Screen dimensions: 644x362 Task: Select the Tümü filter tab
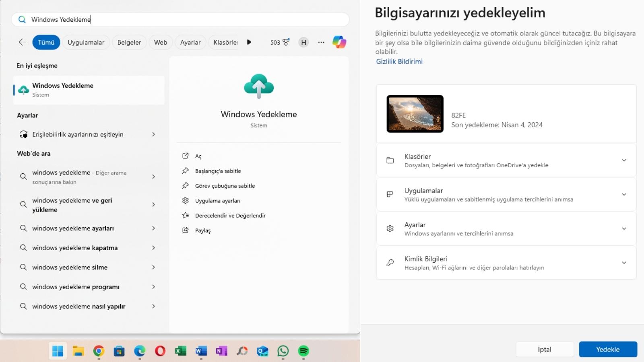tap(46, 42)
